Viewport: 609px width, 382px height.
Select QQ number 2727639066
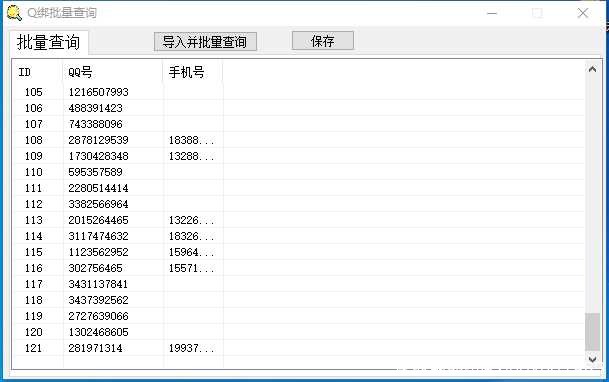[98, 316]
